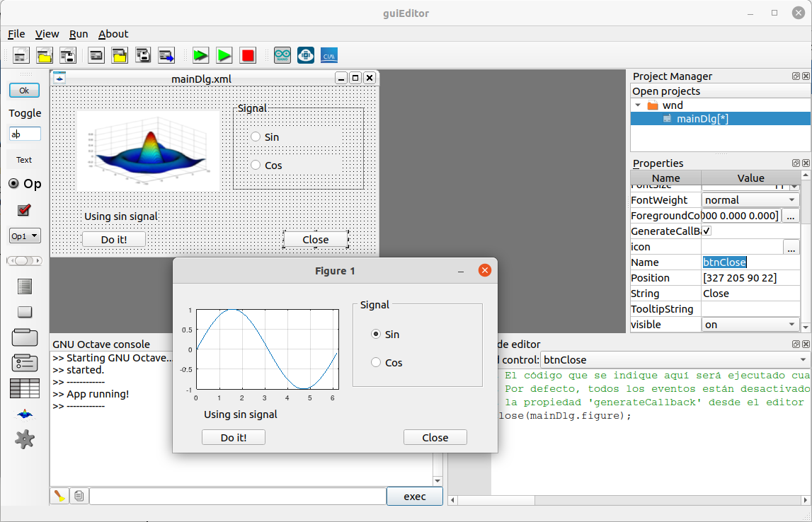The height and width of the screenshot is (522, 812).
Task: Pick the gear widget icon in the sidebar
Action: coord(25,439)
